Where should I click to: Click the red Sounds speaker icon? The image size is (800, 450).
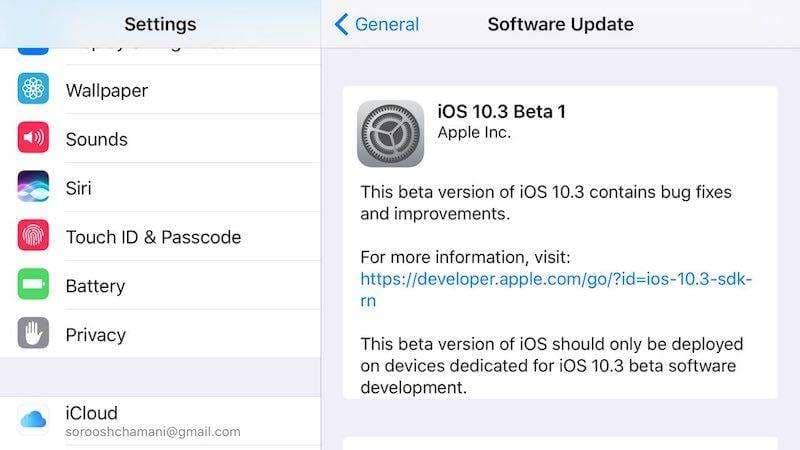pos(33,139)
